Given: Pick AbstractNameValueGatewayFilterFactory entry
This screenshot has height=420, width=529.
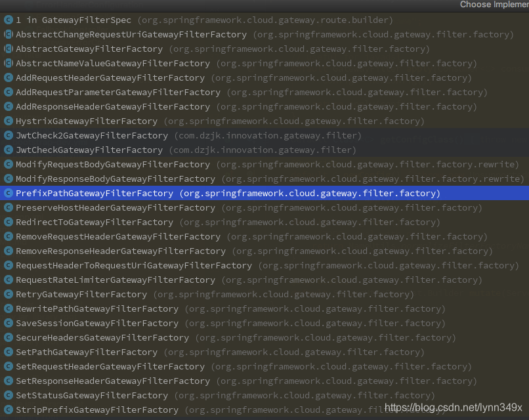Looking at the screenshot, I should [x=264, y=63].
